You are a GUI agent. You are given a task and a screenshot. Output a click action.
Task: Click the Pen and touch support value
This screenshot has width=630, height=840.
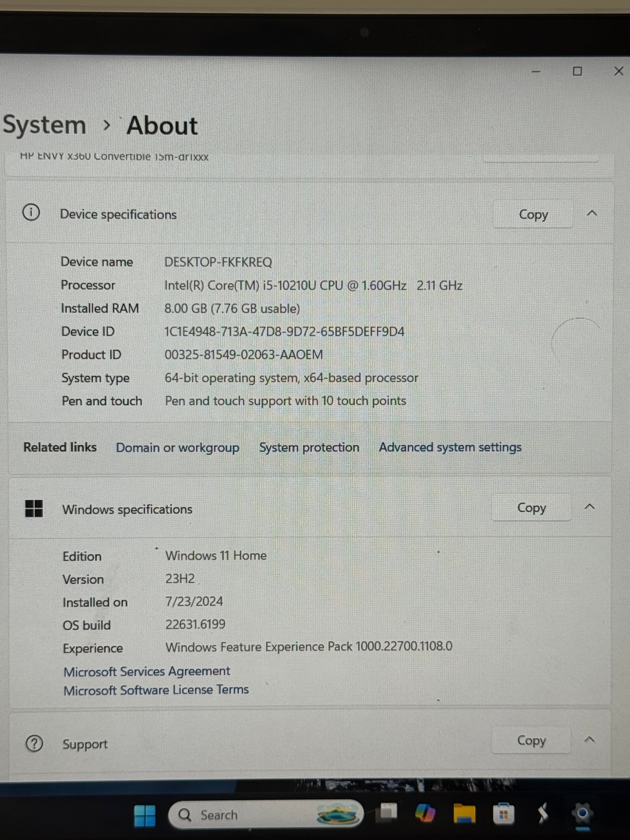[286, 401]
